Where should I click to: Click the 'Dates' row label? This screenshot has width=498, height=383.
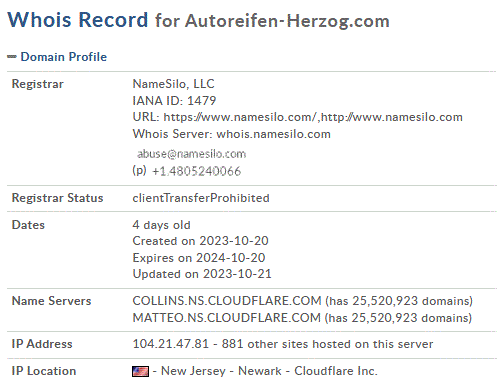click(28, 225)
